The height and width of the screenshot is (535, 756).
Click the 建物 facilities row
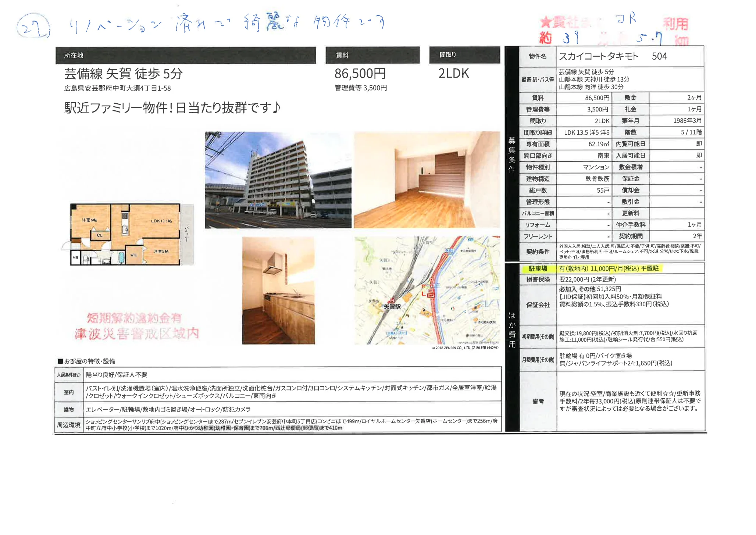(278, 409)
